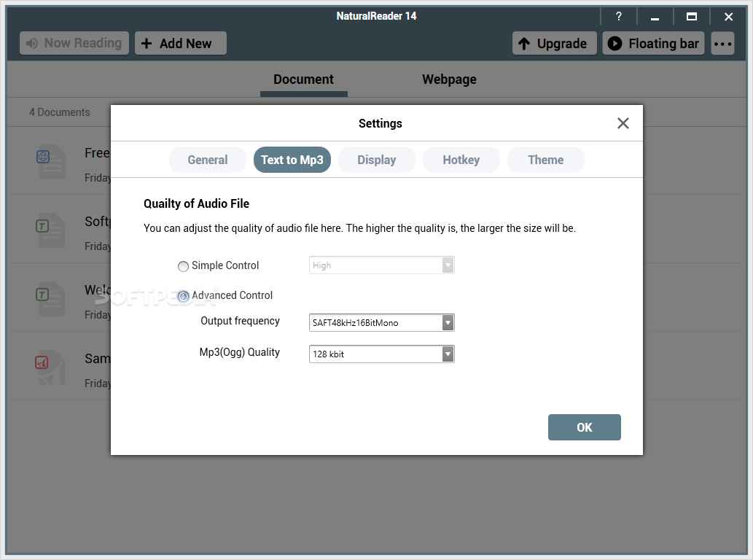Select the Advanced Control radio button
The height and width of the screenshot is (560, 753).
184,296
